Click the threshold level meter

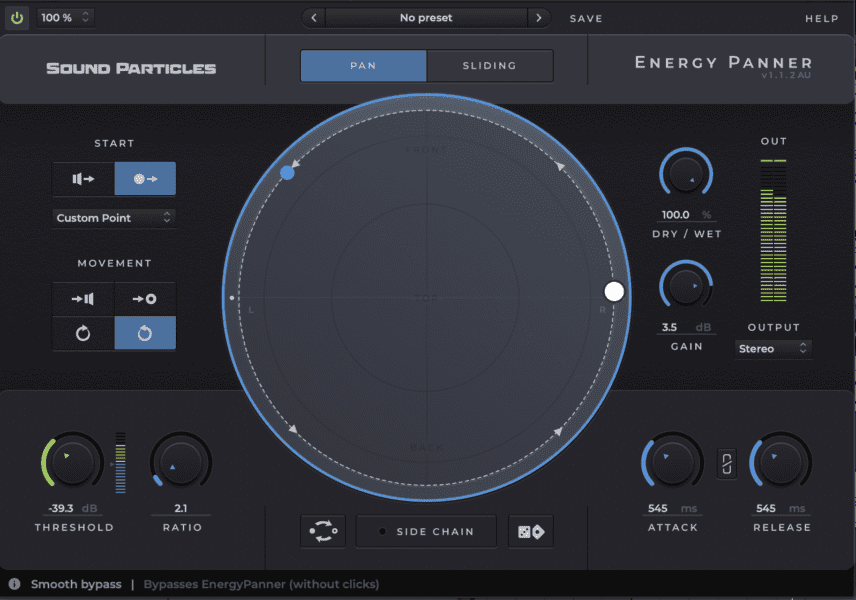[121, 463]
